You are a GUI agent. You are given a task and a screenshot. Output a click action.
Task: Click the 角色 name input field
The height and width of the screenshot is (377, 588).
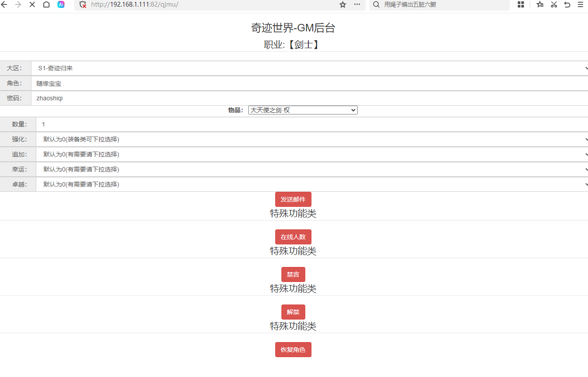309,84
